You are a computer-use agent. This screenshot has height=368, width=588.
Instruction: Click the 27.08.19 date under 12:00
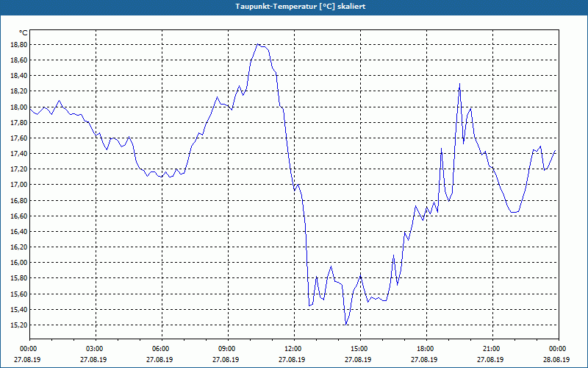(x=292, y=359)
